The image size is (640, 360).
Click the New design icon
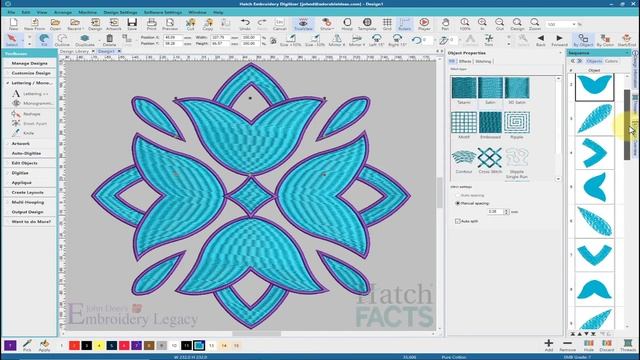click(x=13, y=24)
